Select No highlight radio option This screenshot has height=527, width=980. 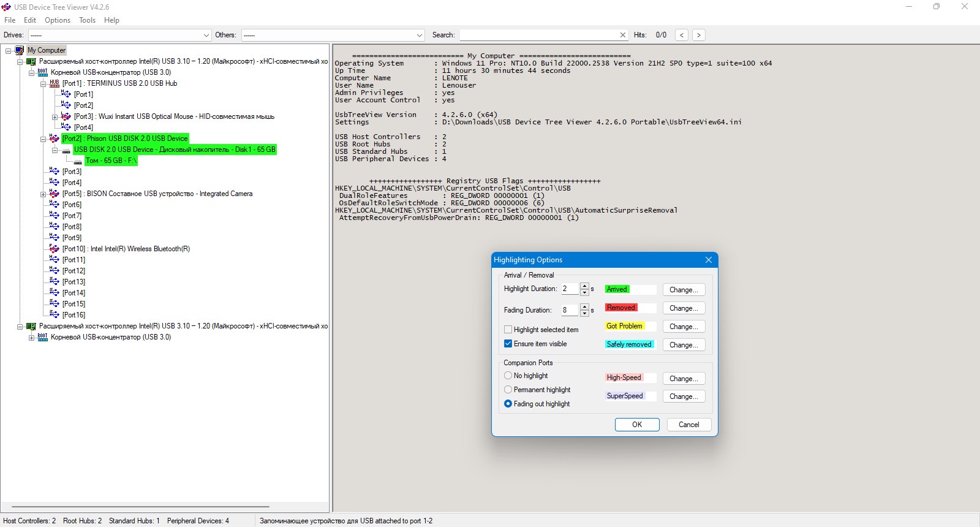[x=508, y=376]
